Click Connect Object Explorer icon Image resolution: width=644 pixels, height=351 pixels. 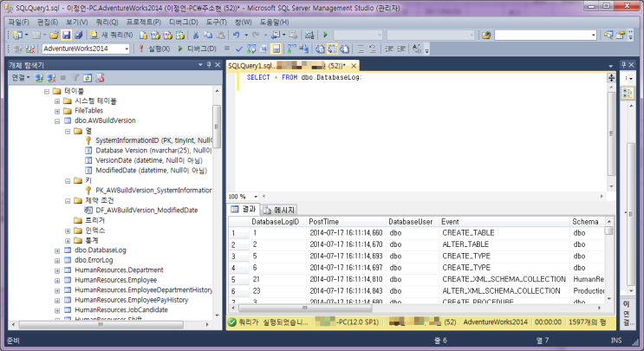click(39, 78)
